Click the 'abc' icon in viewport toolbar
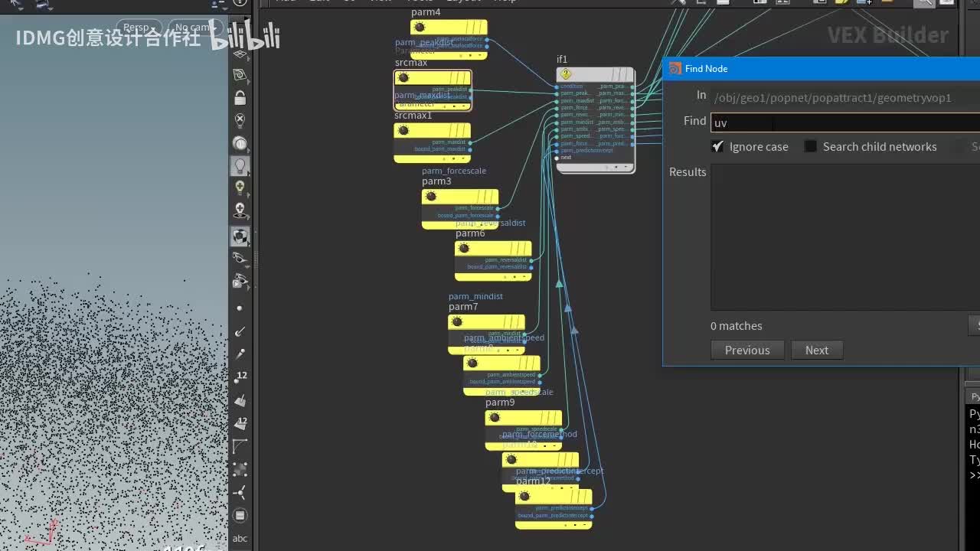The width and height of the screenshot is (980, 551). (240, 538)
